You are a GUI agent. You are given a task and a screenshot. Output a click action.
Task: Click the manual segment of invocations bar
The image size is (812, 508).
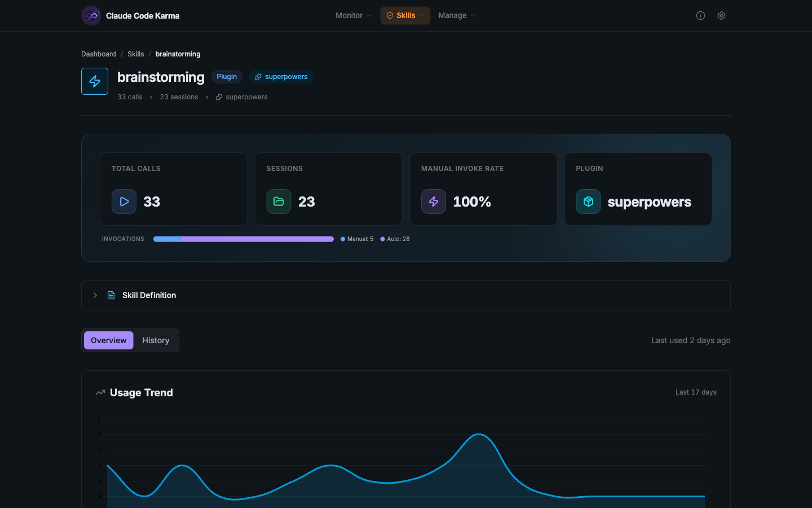click(x=167, y=239)
